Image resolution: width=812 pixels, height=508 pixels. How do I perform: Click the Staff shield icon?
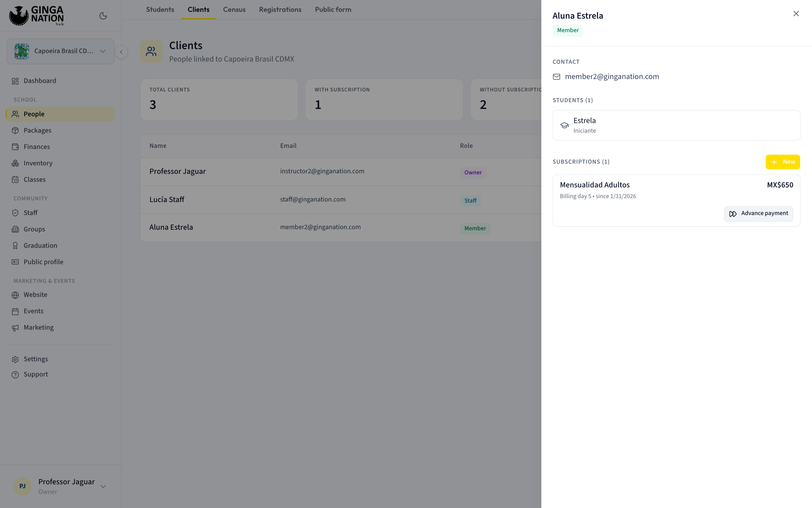[x=15, y=213]
